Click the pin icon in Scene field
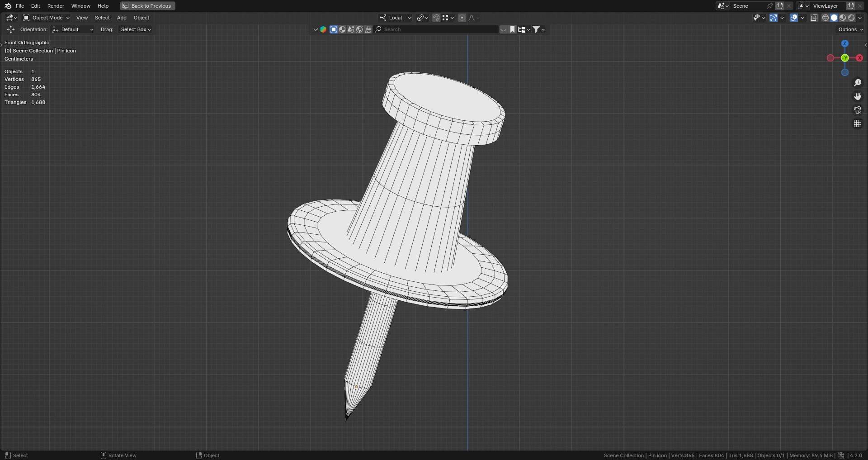Screen dimensions: 868x460 (770, 6)
